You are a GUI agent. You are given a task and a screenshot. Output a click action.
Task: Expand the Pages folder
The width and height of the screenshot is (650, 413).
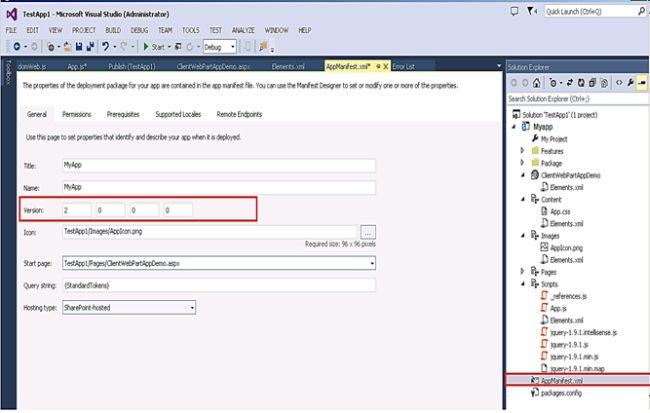[x=522, y=271]
